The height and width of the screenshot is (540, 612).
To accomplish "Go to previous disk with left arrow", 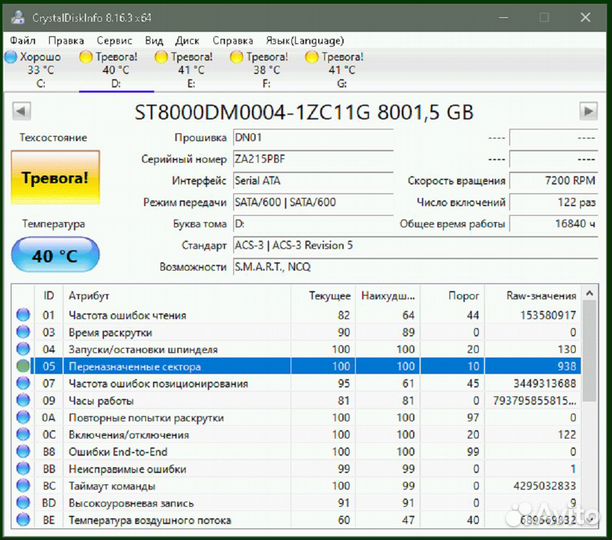I will [21, 112].
